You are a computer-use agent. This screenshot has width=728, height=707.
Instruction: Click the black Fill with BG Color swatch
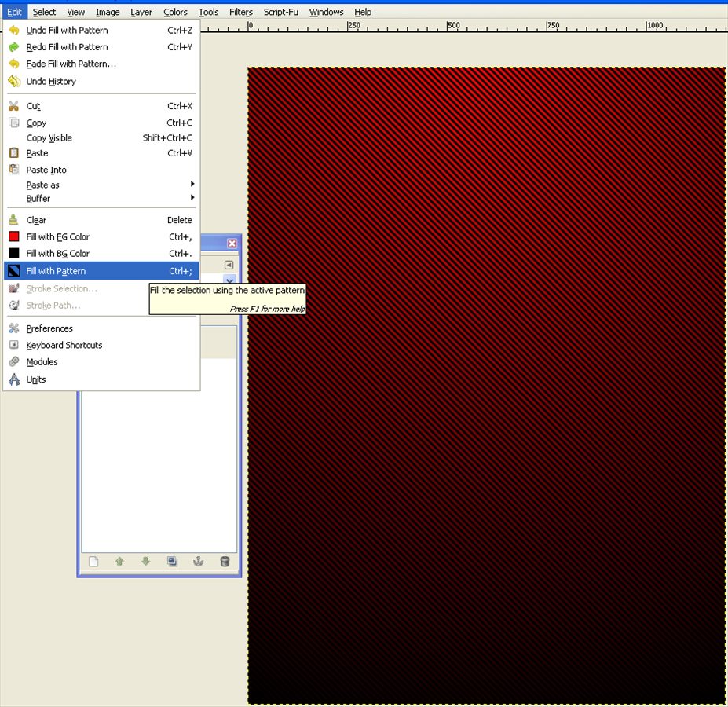point(13,253)
